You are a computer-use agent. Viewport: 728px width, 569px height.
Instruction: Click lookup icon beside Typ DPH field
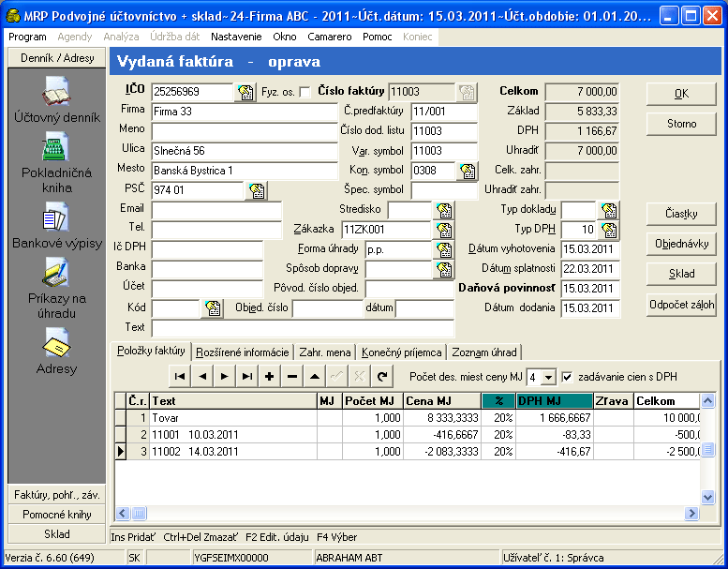point(609,230)
